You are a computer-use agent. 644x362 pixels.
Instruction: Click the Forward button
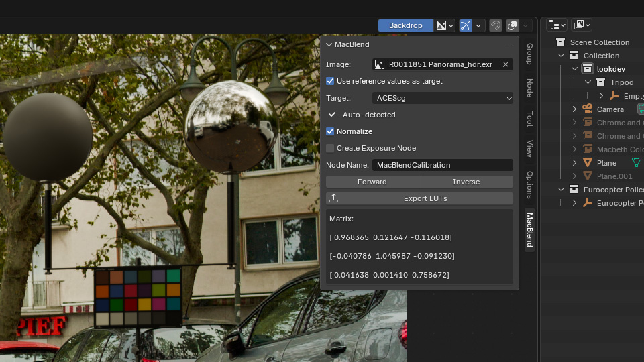click(x=372, y=182)
